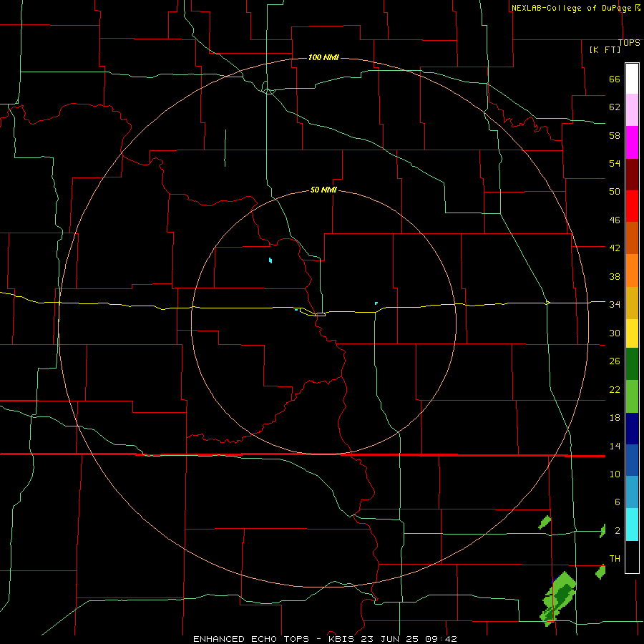
Task: Click the white swatch in the tops legend
Action: [x=632, y=79]
